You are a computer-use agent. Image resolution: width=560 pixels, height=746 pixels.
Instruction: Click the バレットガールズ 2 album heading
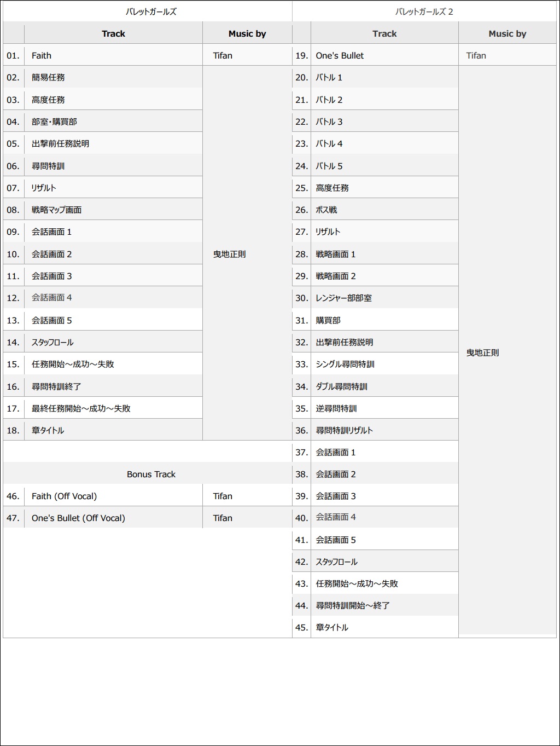click(x=424, y=11)
